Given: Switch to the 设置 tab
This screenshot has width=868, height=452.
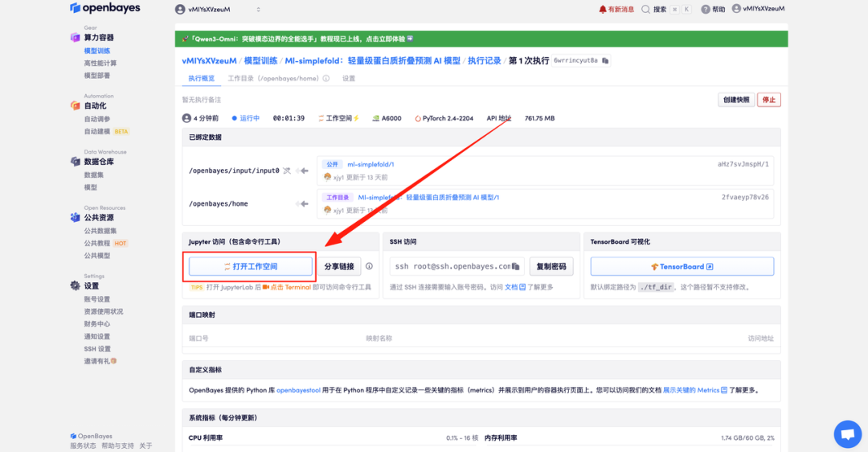Looking at the screenshot, I should (x=349, y=79).
